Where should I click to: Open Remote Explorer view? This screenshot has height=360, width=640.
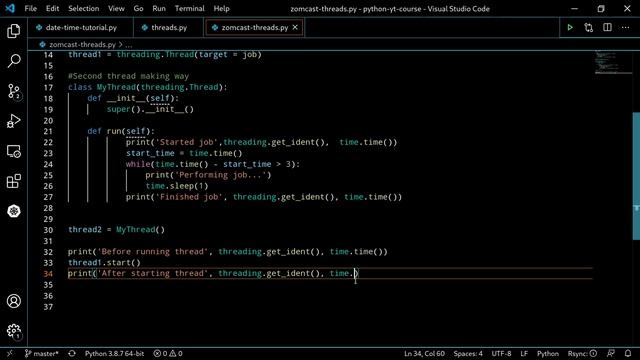[x=13, y=151]
